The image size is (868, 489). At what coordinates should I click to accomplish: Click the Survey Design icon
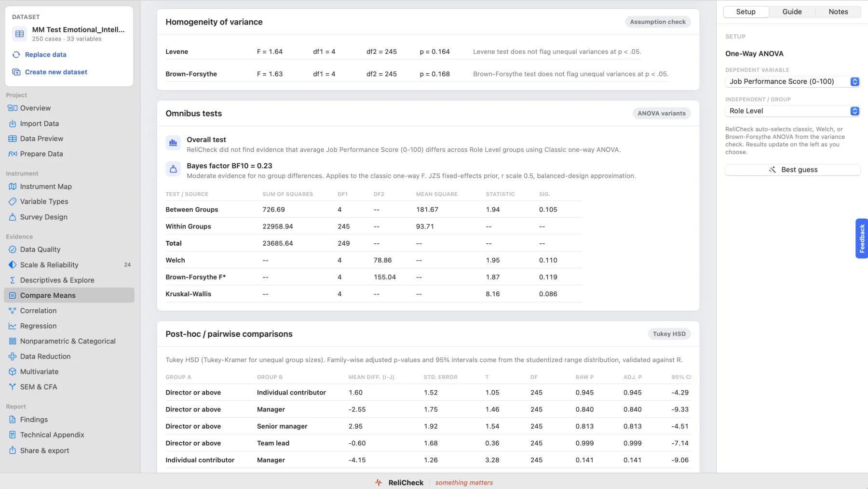[x=13, y=217]
